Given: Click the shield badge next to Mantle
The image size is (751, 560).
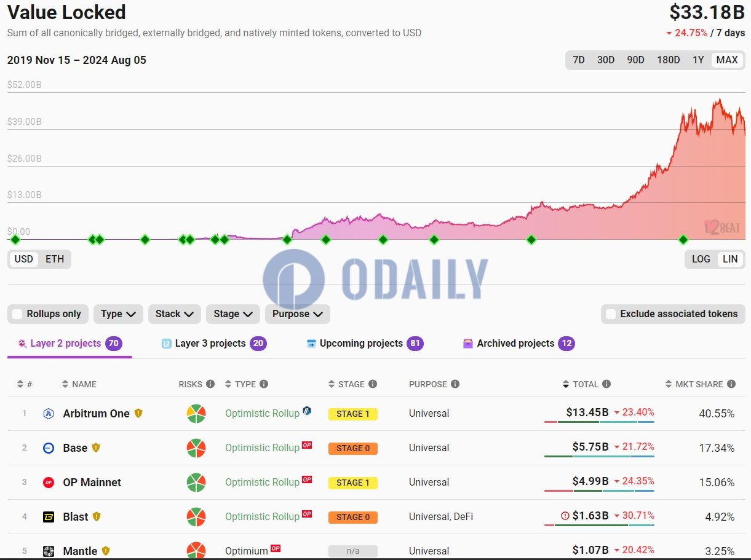Looking at the screenshot, I should coord(106,551).
